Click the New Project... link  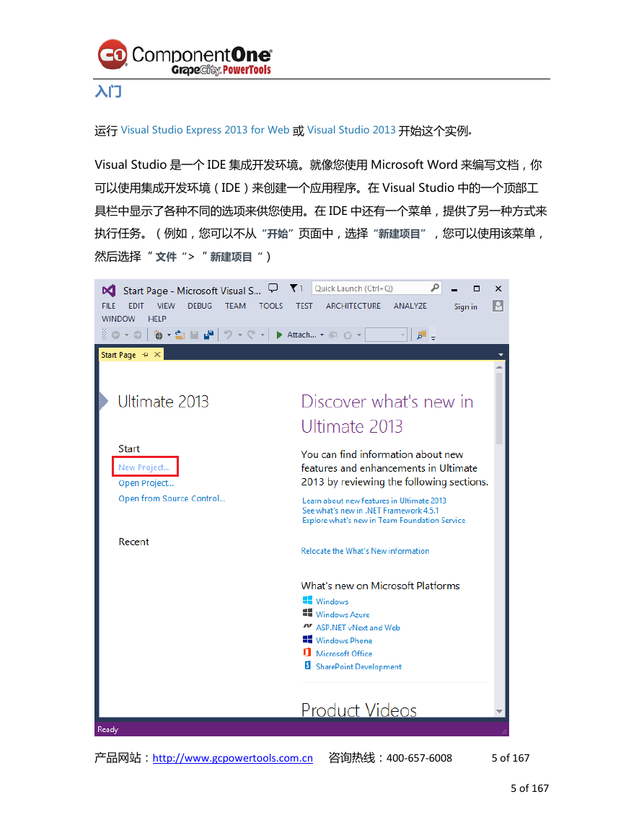pyautogui.click(x=144, y=467)
